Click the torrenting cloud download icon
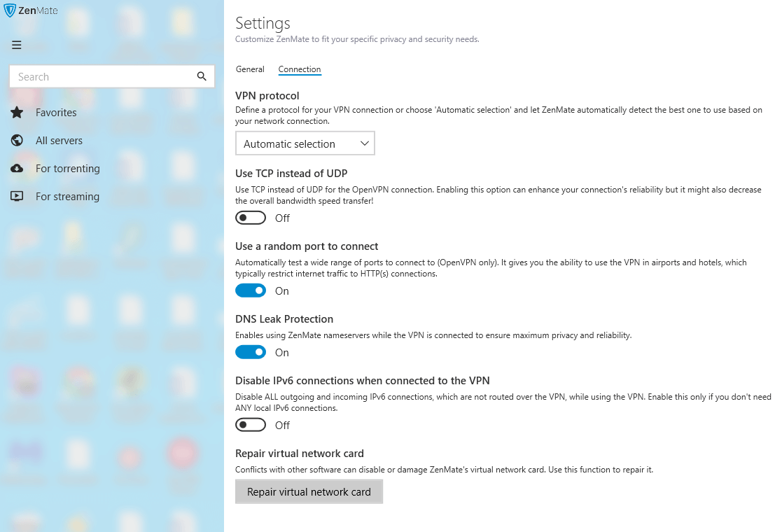 [x=17, y=168]
